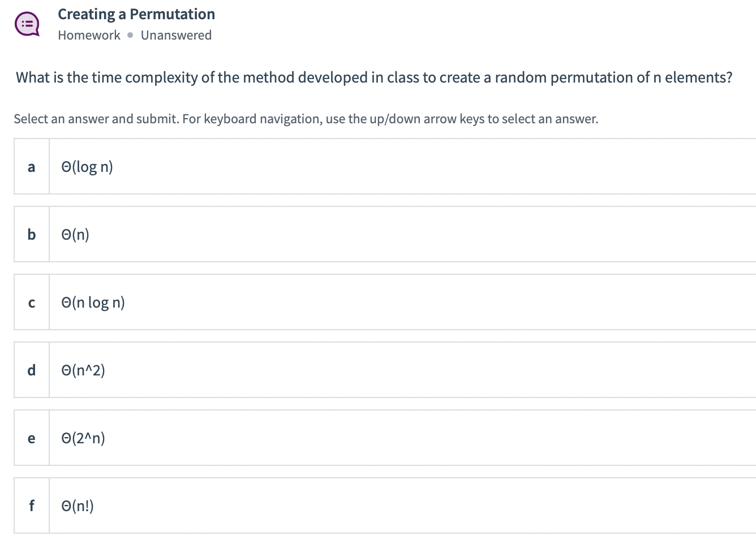Click the Unanswered label text

[176, 35]
